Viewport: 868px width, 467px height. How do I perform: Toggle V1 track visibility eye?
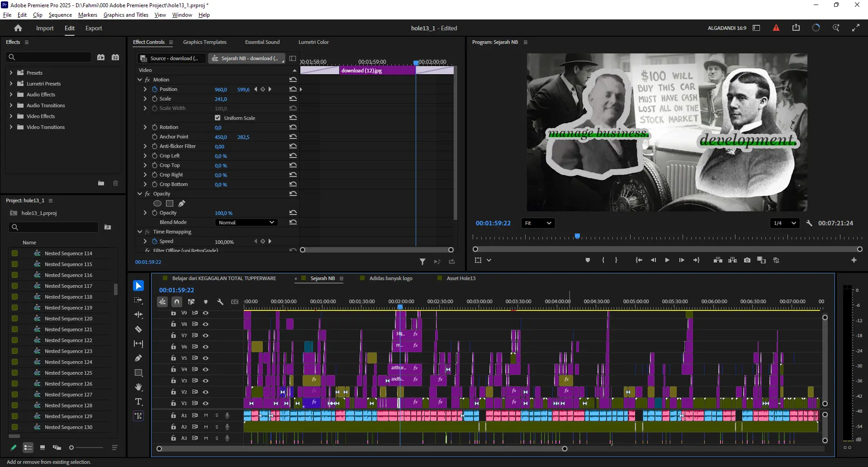[206, 403]
